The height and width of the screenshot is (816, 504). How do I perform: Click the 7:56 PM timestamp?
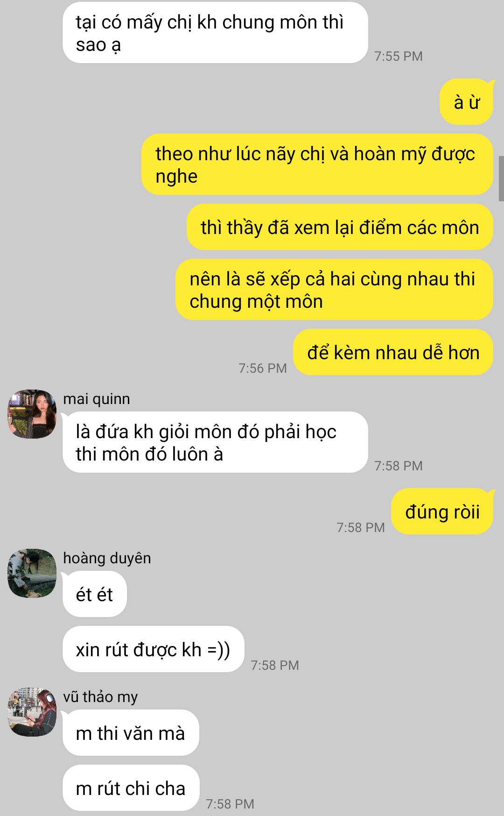263,368
